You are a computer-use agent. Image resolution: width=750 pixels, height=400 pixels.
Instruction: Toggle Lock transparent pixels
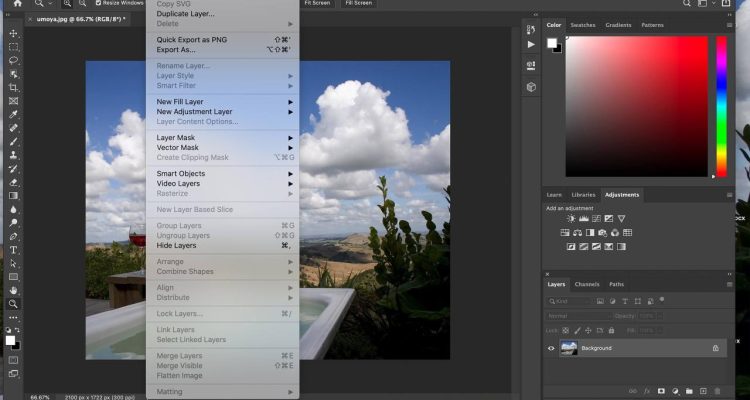click(x=565, y=330)
